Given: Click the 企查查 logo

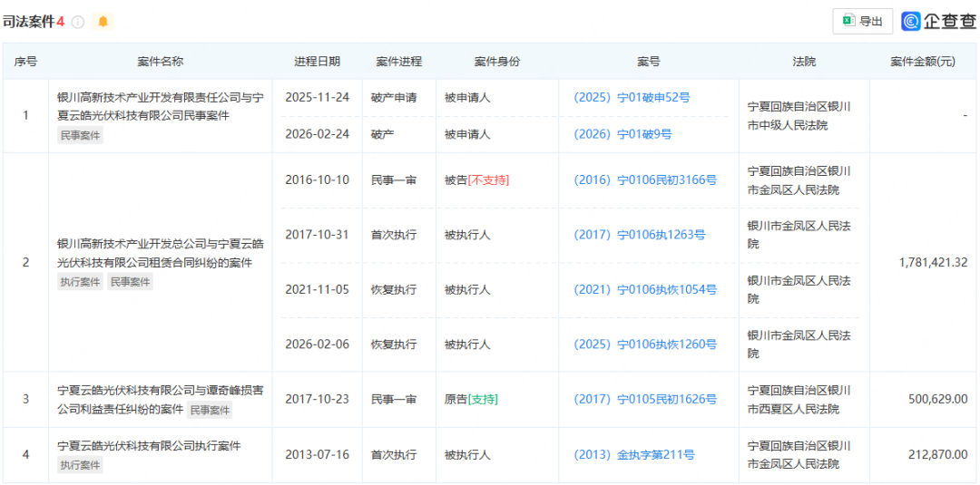Looking at the screenshot, I should click(x=938, y=21).
